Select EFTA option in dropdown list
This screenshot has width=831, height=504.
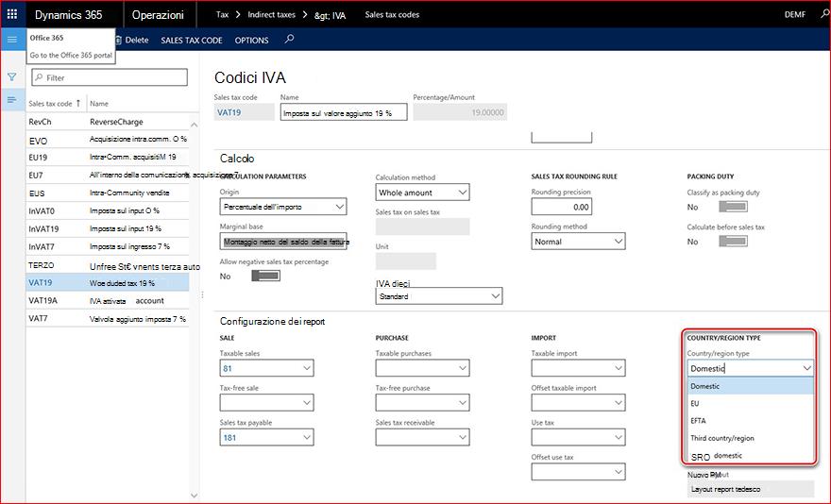tap(750, 420)
